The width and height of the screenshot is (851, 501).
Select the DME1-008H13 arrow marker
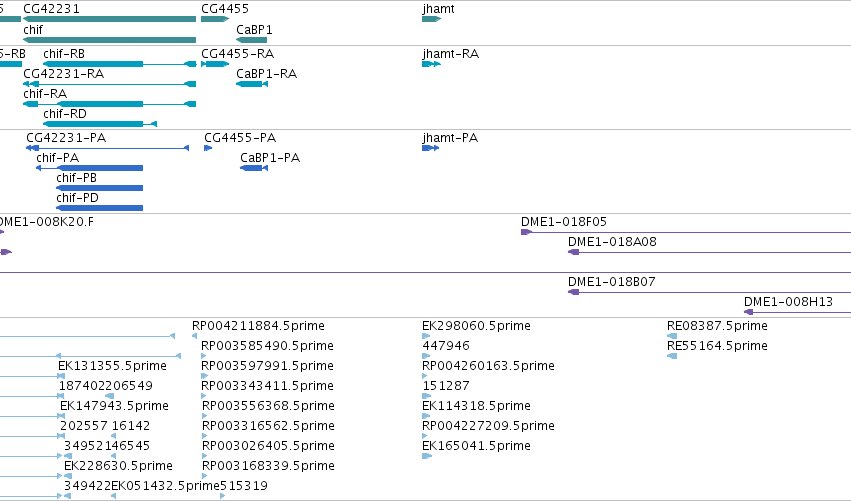tap(748, 312)
